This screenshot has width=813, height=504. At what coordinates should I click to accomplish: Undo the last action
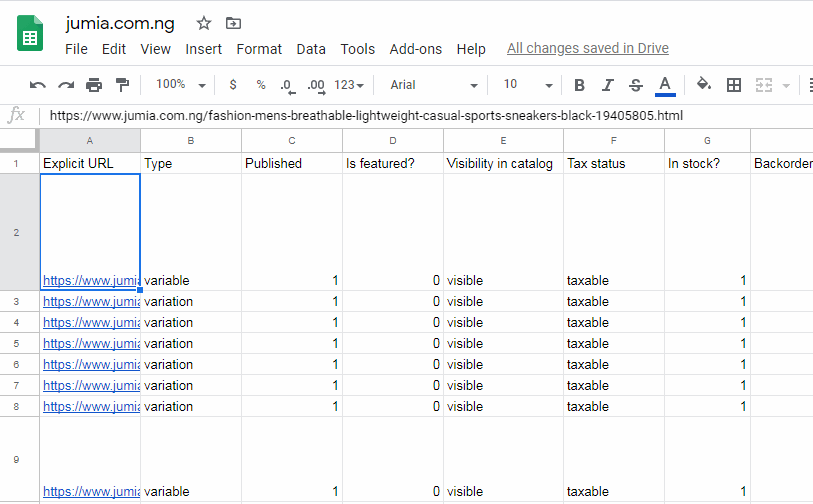[x=37, y=85]
